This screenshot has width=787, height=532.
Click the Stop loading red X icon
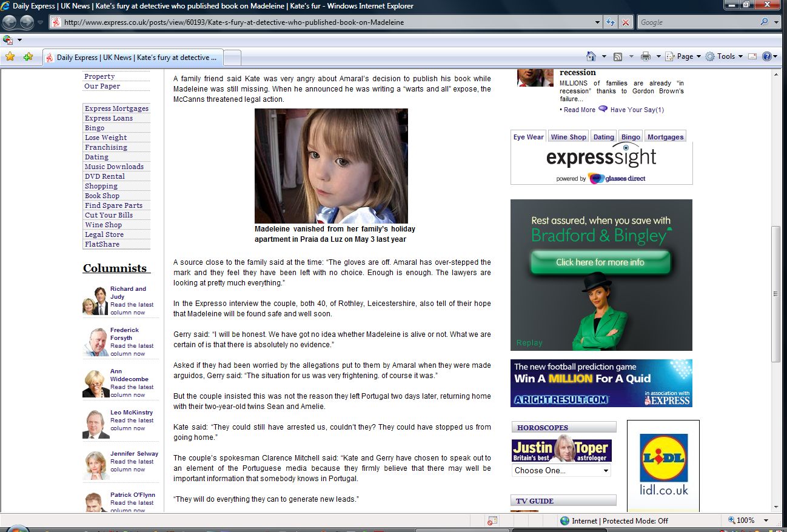[x=626, y=22]
